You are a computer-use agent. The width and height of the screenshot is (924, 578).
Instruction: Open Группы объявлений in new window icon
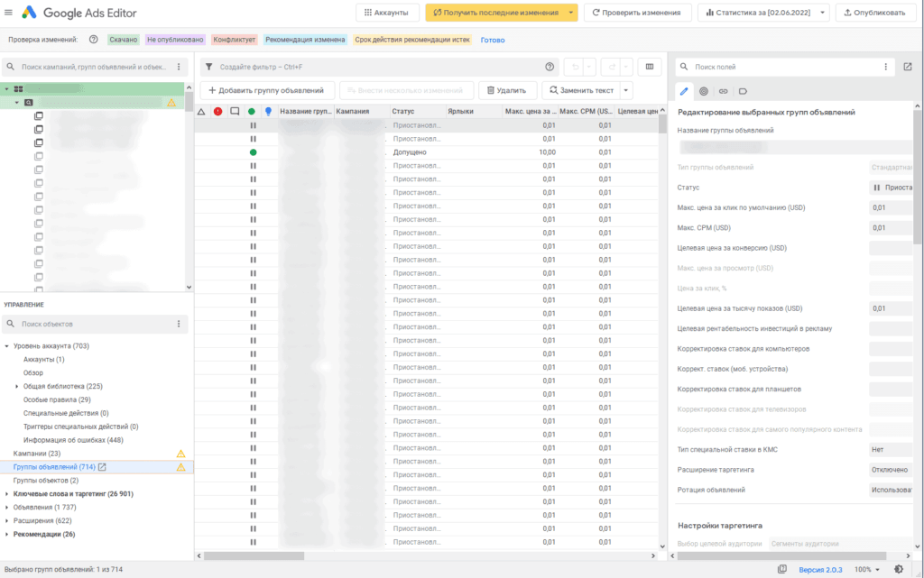[102, 467]
